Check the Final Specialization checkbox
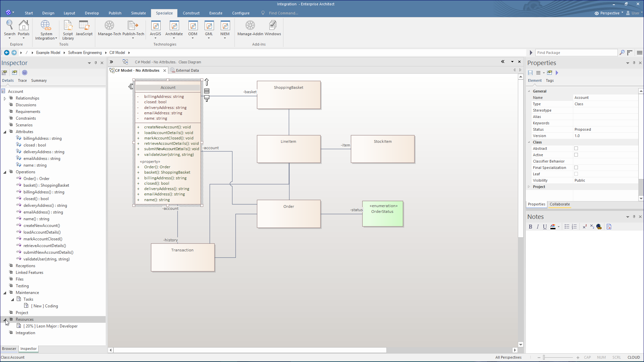Image resolution: width=644 pixels, height=362 pixels. point(576,168)
